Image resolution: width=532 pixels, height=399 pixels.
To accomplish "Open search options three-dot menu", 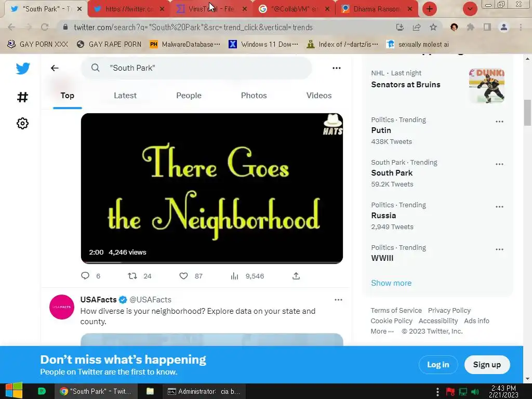I will [x=336, y=68].
